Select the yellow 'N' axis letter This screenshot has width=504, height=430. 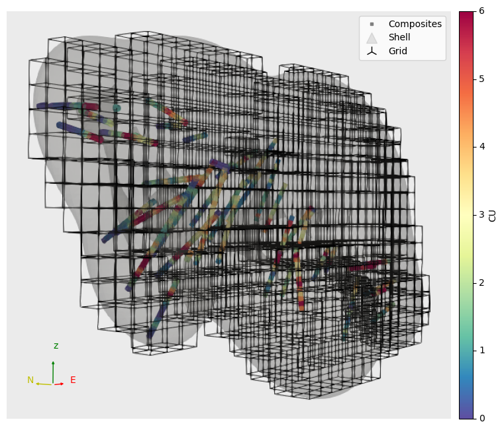[x=30, y=380]
